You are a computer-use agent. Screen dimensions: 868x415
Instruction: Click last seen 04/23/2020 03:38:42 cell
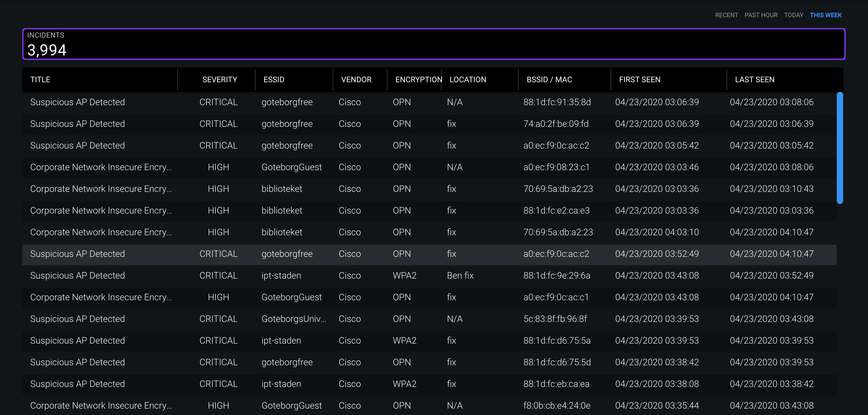click(x=771, y=384)
